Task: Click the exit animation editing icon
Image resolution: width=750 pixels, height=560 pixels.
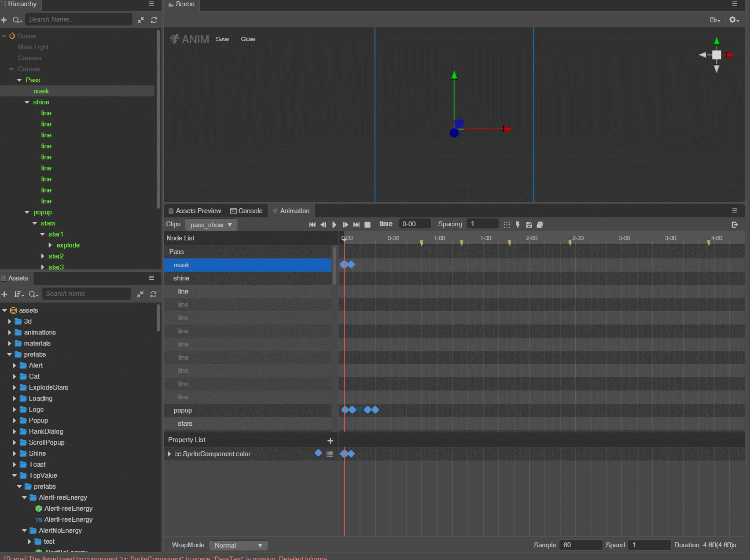Action: [x=735, y=225]
